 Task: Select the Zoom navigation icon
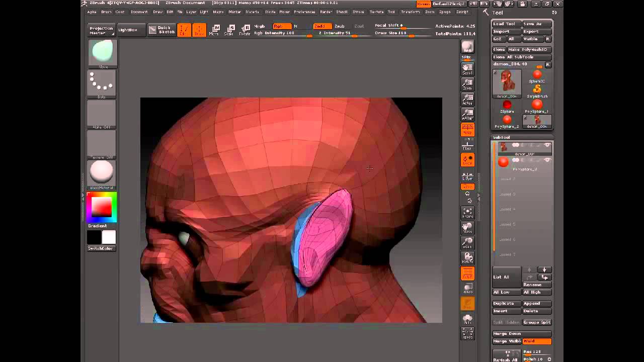[x=467, y=84]
